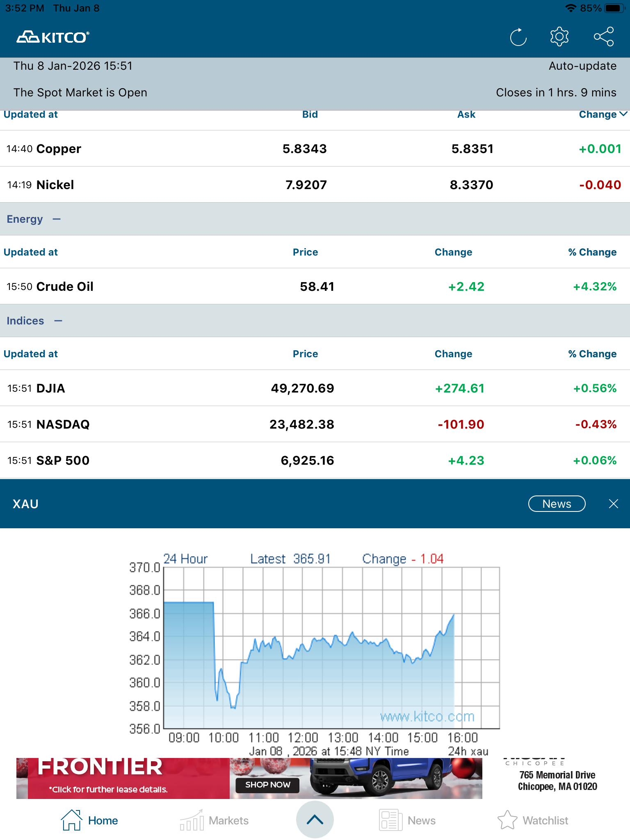The image size is (630, 840).
Task: Tap the Spot Market is Open status
Action: pyautogui.click(x=80, y=92)
